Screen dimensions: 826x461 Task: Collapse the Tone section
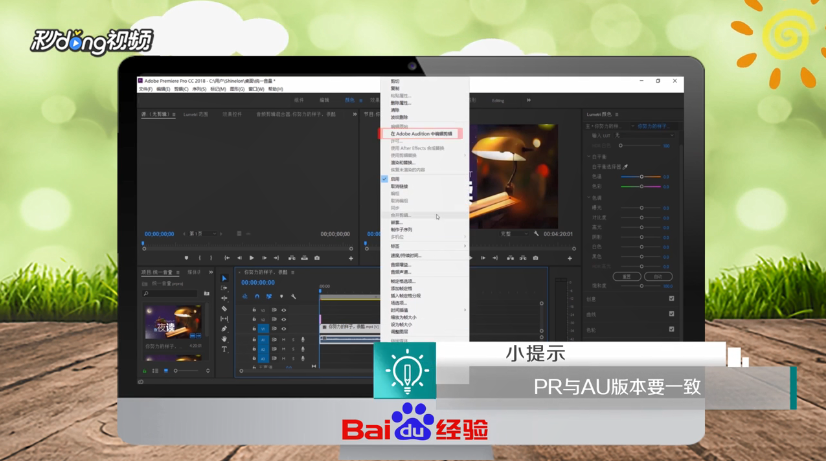click(x=589, y=198)
